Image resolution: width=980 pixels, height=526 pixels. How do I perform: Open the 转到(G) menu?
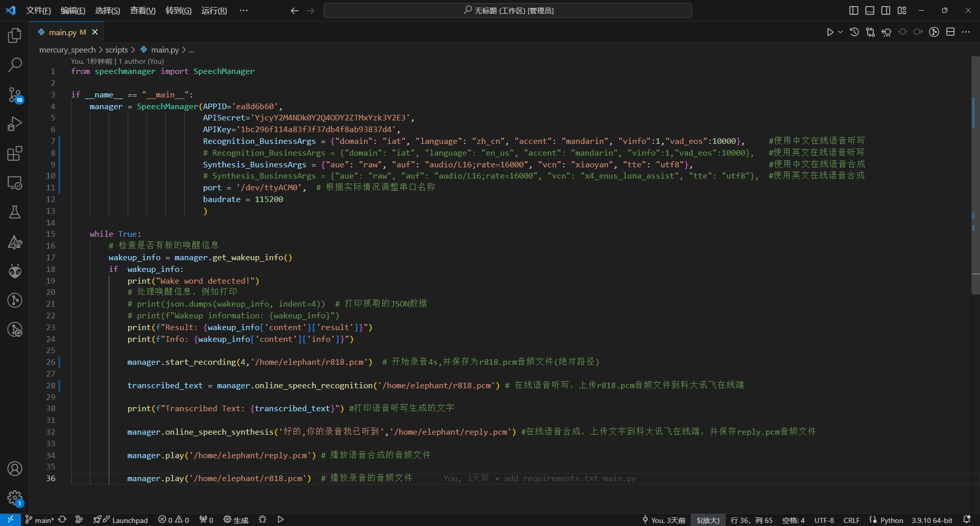coord(179,11)
